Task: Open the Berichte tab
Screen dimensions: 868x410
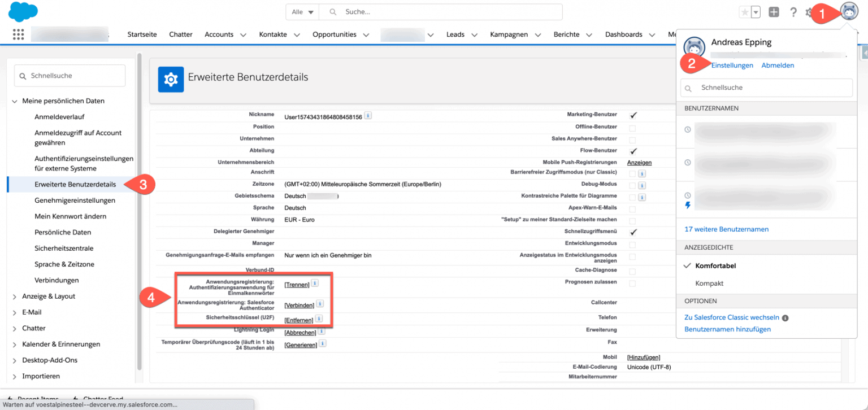Action: tap(566, 34)
